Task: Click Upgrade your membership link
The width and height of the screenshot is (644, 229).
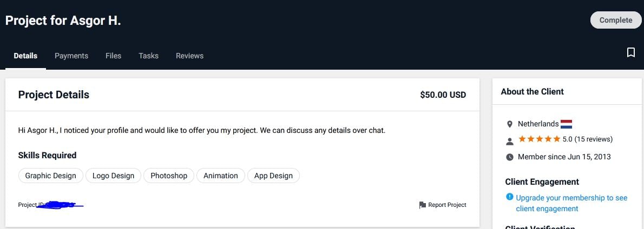Action: 571,203
